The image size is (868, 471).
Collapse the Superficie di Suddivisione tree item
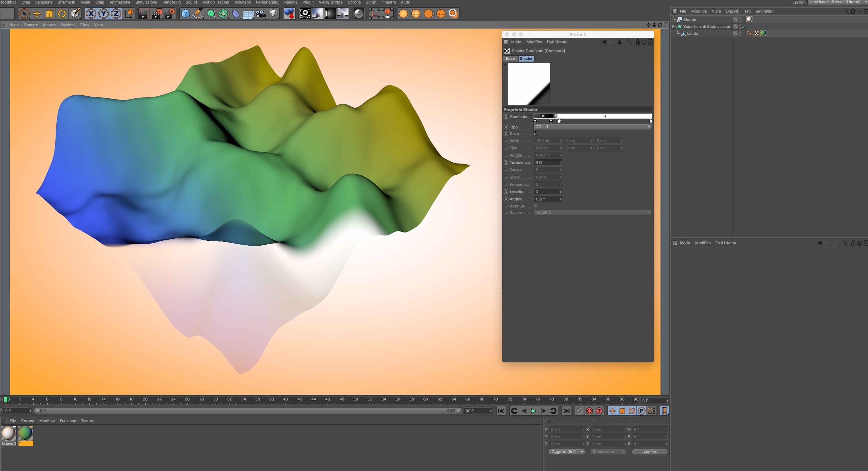tap(674, 26)
